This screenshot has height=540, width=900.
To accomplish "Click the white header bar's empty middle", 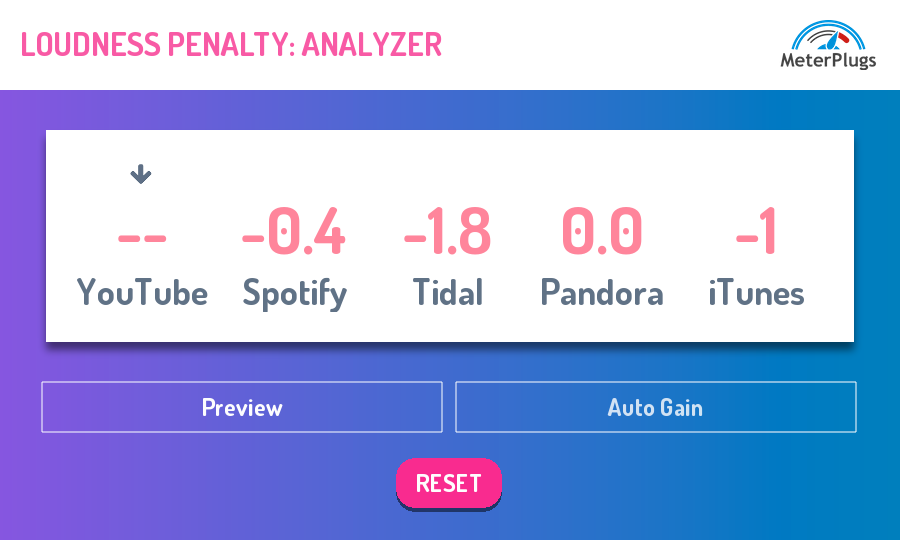I will click(x=600, y=45).
